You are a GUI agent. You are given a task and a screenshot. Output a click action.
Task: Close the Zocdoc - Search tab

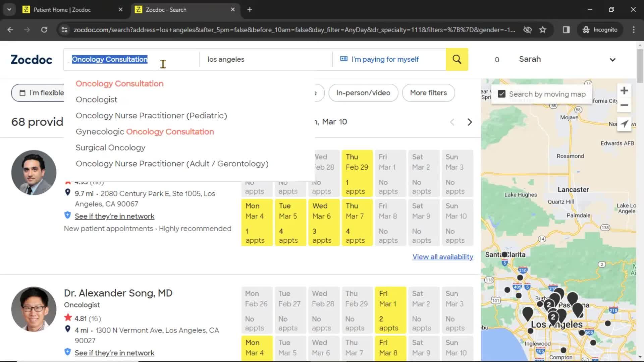tap(233, 10)
